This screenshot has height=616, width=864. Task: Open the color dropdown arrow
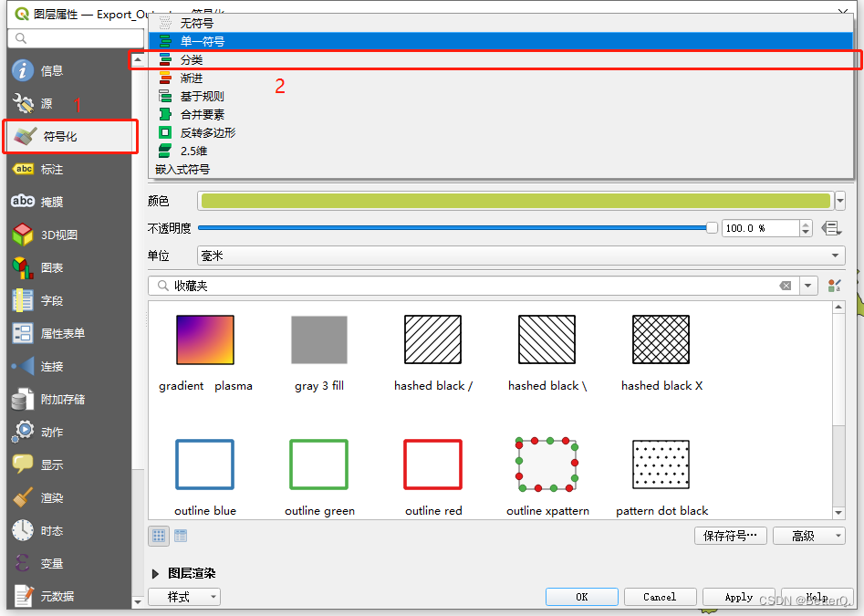point(839,201)
